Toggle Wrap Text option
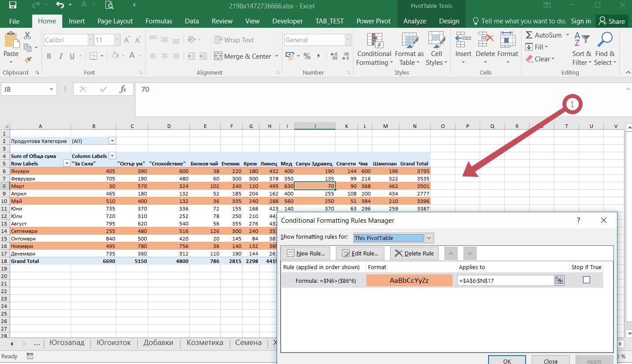Screen dimensions: 632x364 (234, 40)
